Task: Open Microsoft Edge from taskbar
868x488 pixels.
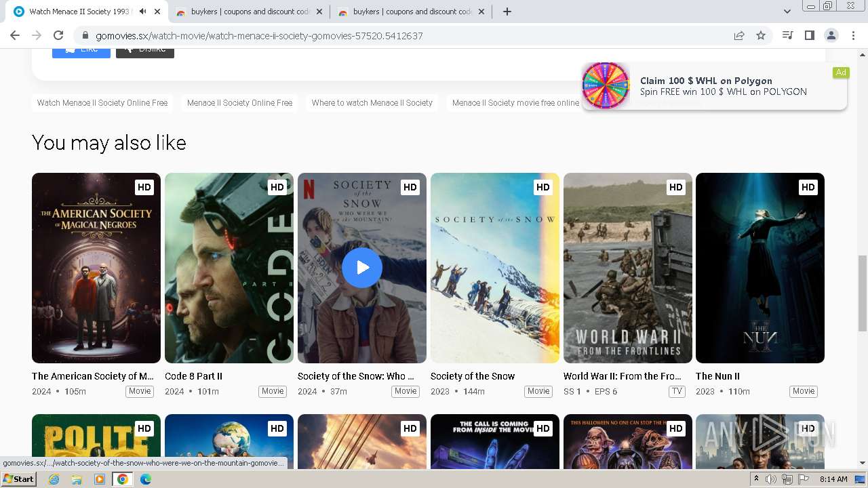Action: pyautogui.click(x=145, y=479)
